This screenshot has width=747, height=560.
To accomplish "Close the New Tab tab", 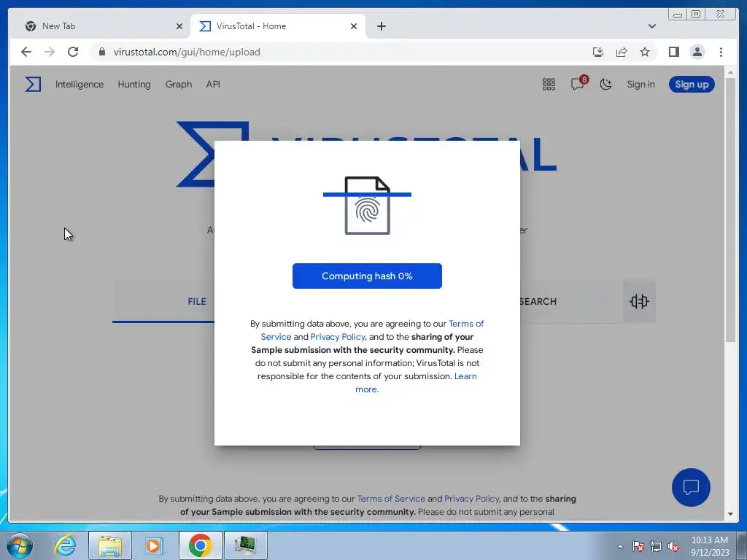I will (x=179, y=26).
